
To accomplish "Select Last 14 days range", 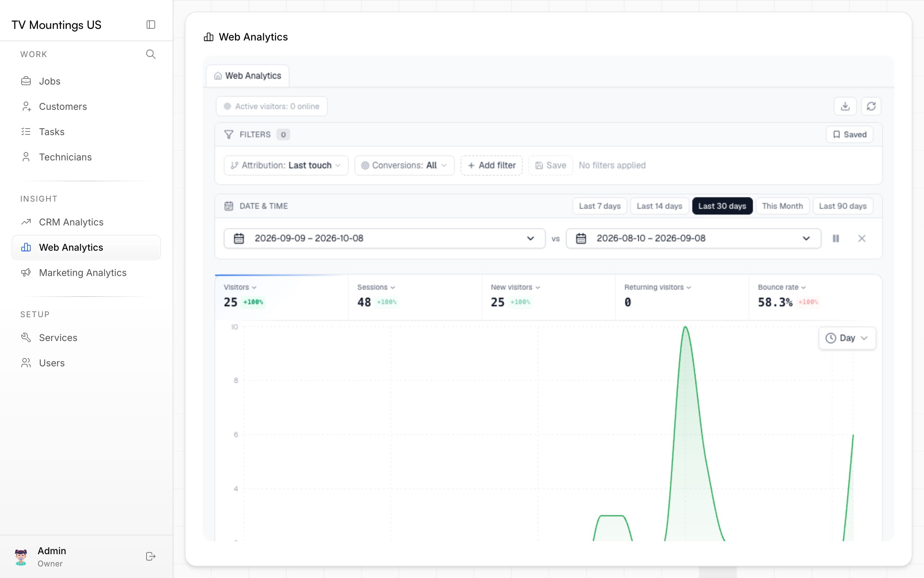I will point(659,206).
